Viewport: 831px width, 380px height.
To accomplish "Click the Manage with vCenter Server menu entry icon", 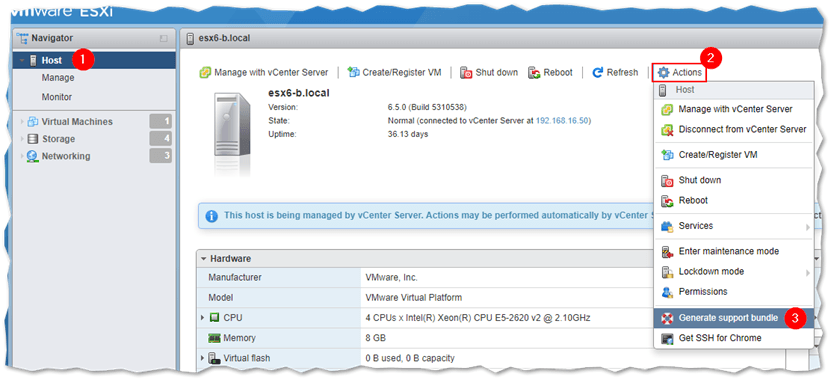I will pyautogui.click(x=668, y=109).
